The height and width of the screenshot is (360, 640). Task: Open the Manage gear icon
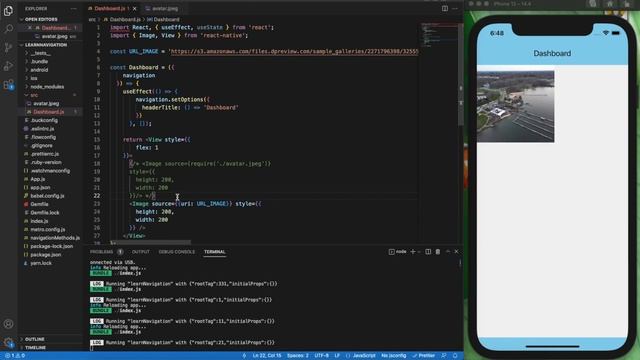pyautogui.click(x=8, y=342)
